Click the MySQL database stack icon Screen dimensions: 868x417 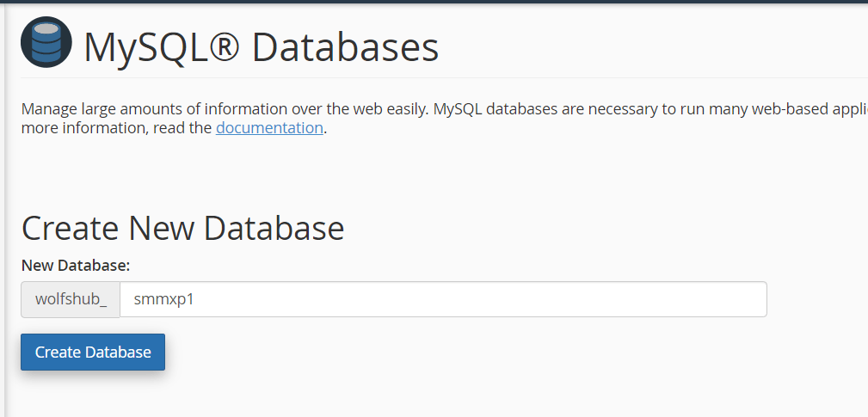pyautogui.click(x=46, y=43)
